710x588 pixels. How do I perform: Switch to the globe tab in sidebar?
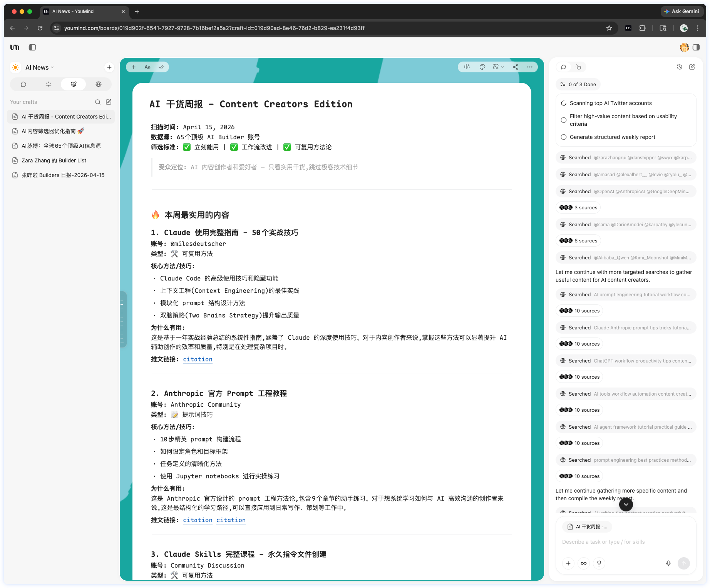[x=99, y=84]
